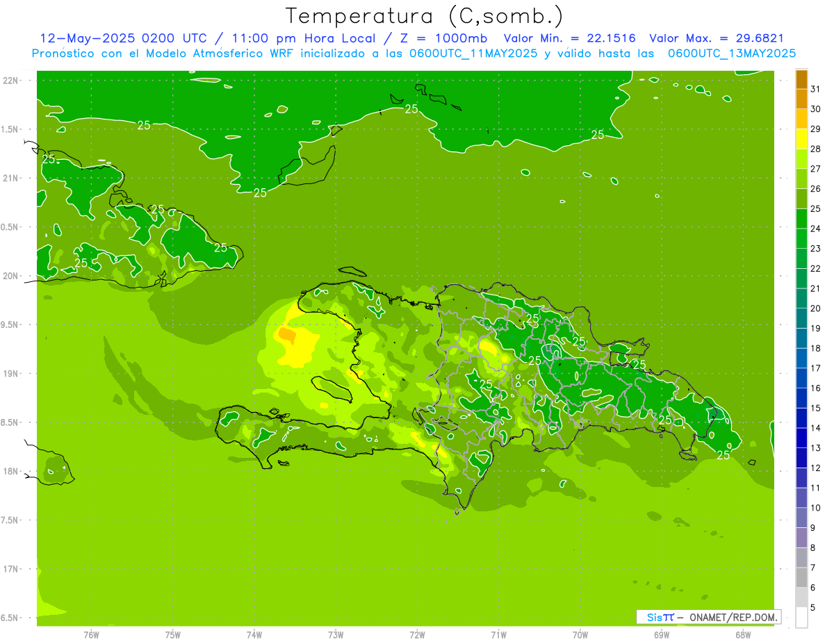834x644 pixels.
Task: Click the 'Valor Max. = 29.6821' value
Action: pyautogui.click(x=716, y=38)
